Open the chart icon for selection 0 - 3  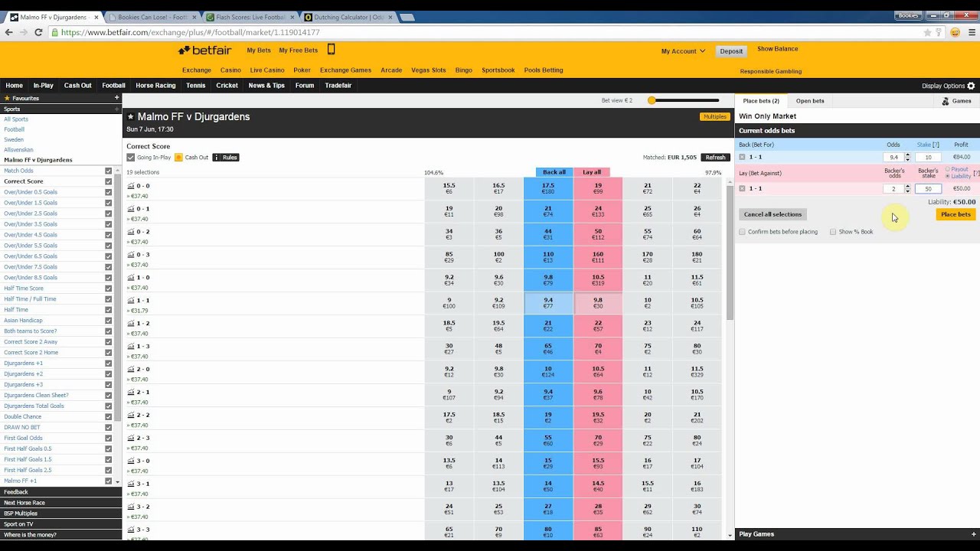pyautogui.click(x=130, y=255)
